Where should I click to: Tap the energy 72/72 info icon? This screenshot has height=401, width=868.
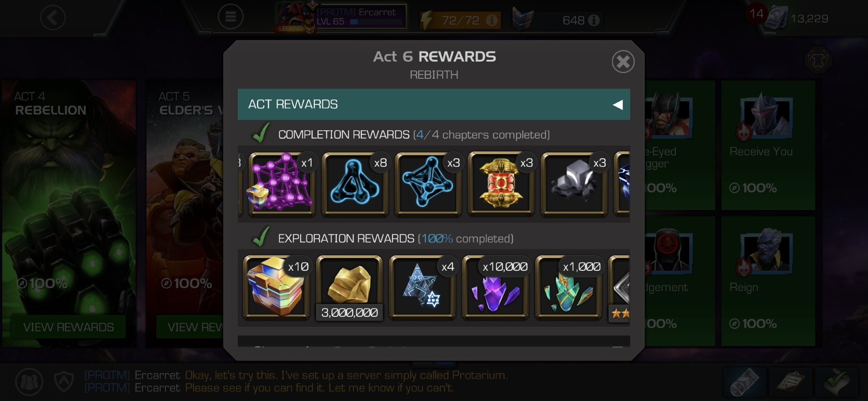(x=492, y=20)
